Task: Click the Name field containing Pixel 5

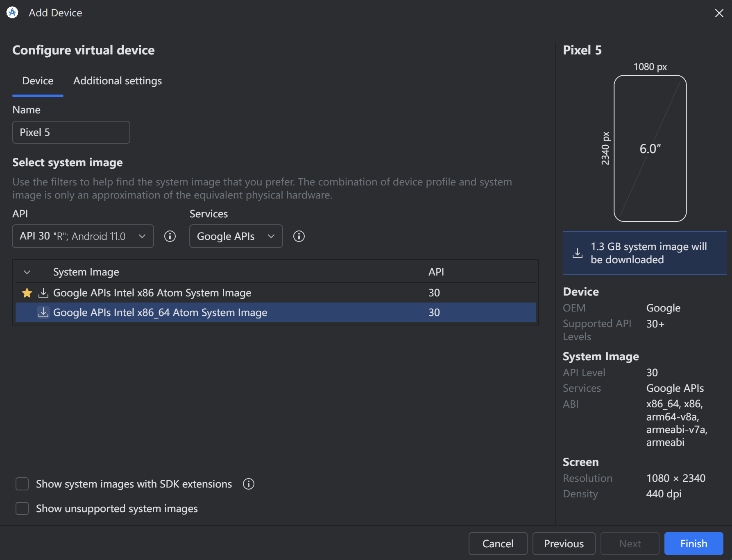Action: tap(71, 132)
